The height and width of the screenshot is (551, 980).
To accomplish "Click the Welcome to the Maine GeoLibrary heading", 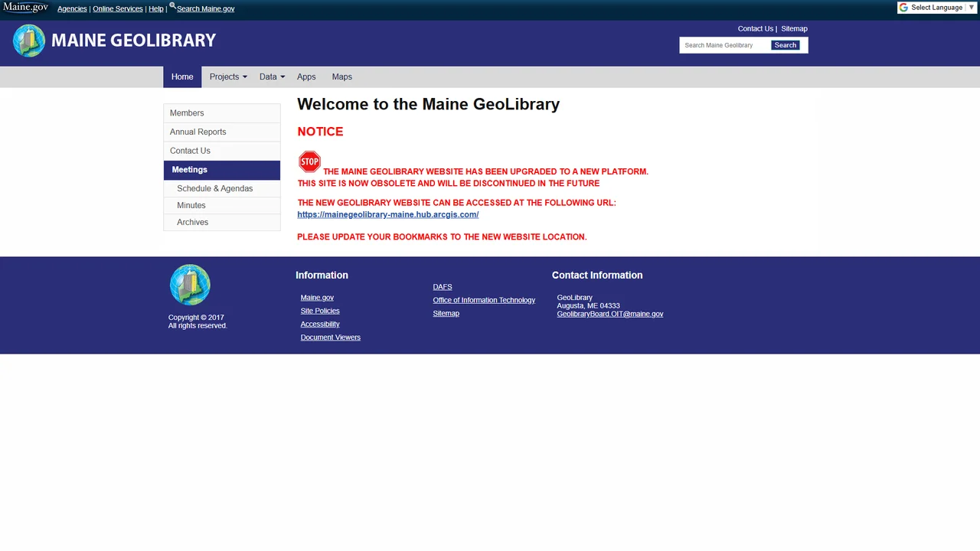I will tap(429, 104).
